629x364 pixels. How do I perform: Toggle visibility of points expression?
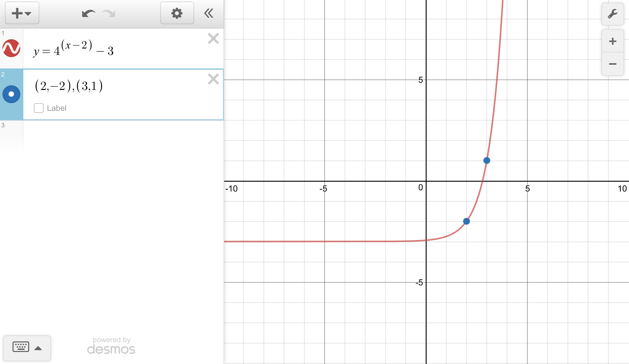click(11, 94)
